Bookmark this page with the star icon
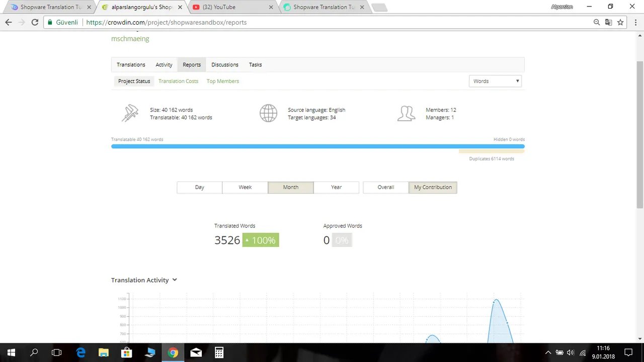644x362 pixels. 620,22
